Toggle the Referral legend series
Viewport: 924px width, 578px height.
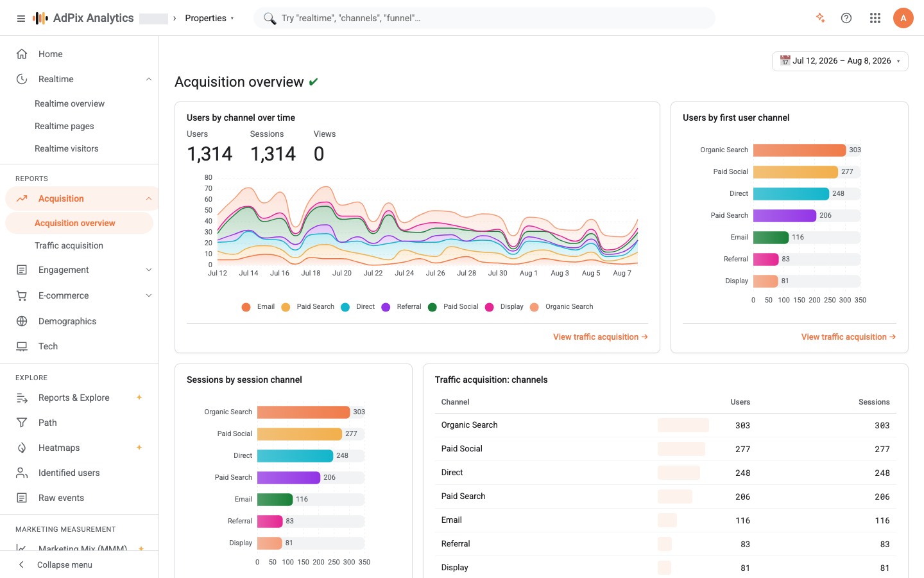click(x=402, y=307)
